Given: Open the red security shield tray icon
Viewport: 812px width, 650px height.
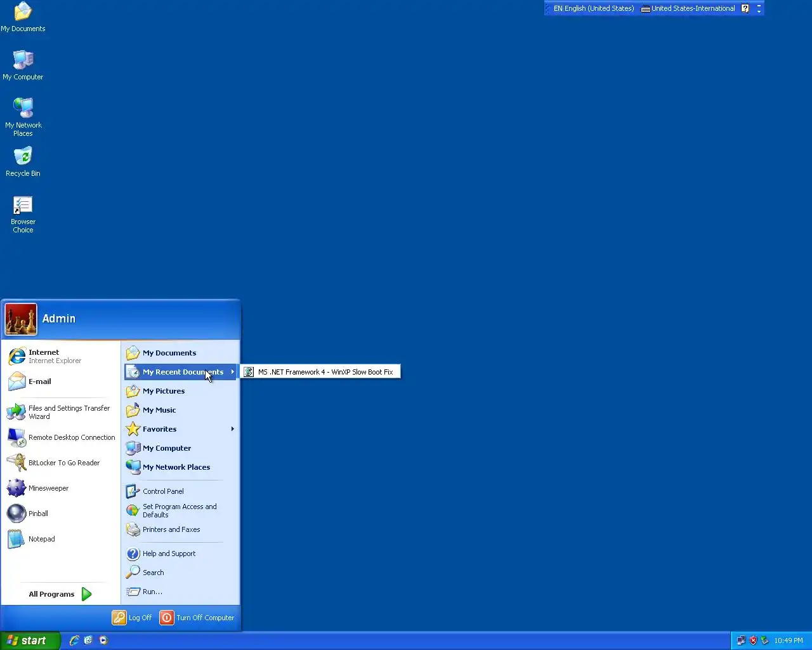Looking at the screenshot, I should pyautogui.click(x=753, y=640).
